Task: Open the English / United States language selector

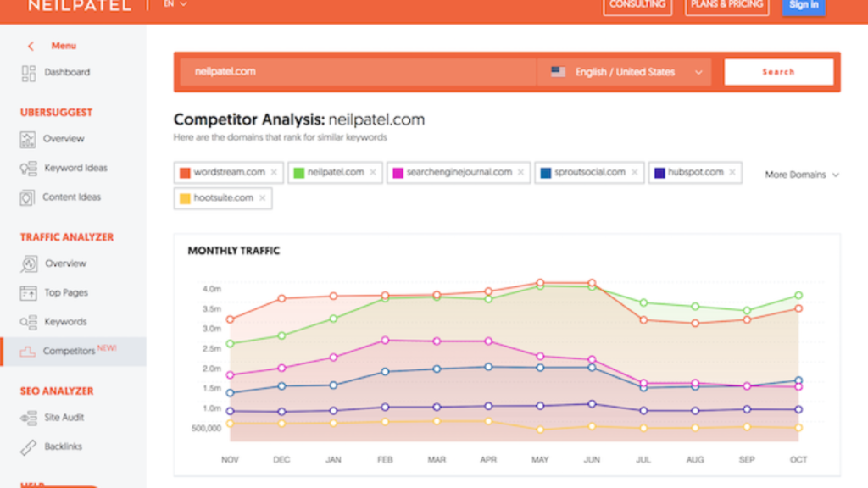Action: (626, 72)
